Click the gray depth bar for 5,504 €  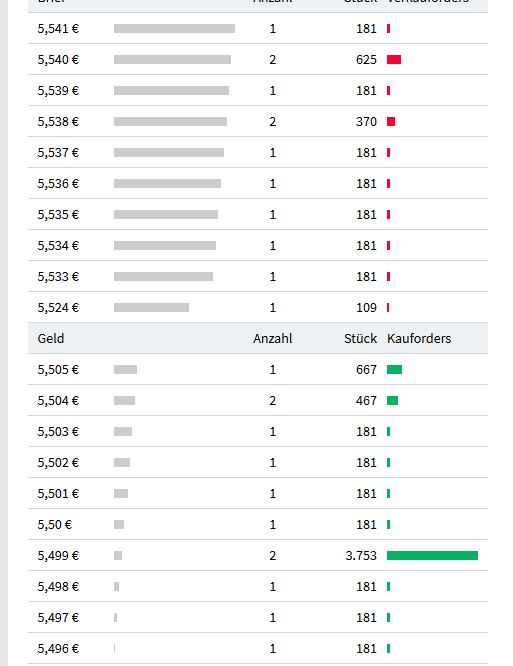point(124,400)
